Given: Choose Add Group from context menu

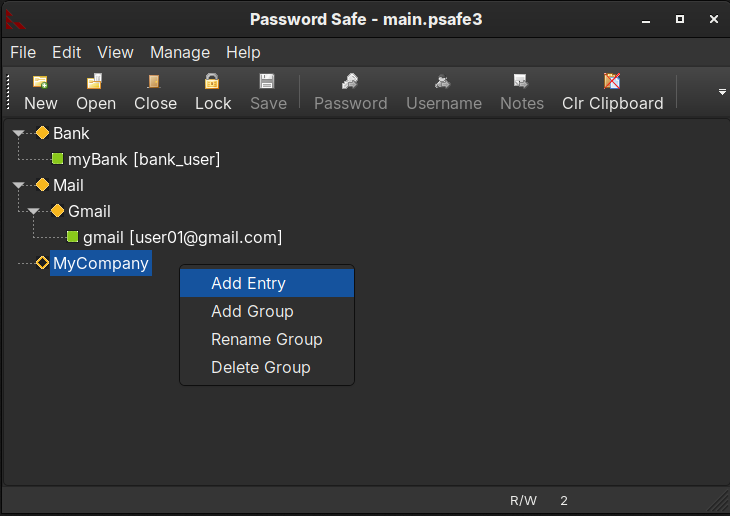Looking at the screenshot, I should tap(267, 311).
